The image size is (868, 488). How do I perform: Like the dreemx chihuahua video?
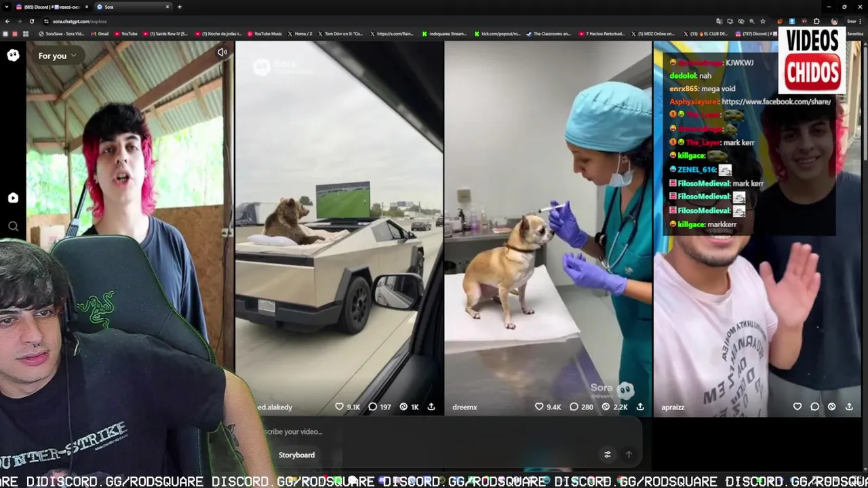539,407
